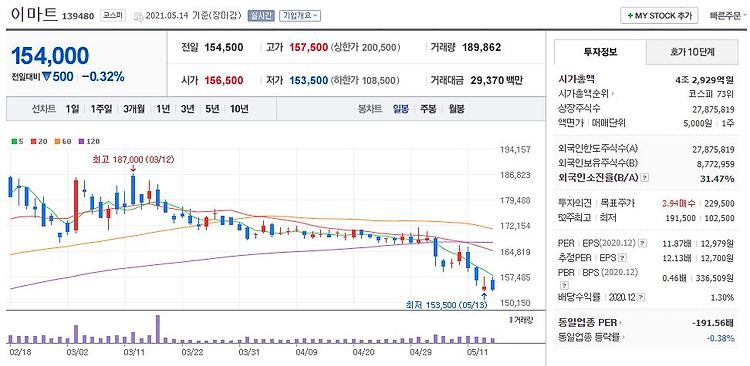
Task: Click the tall volume bar after 03/11
Action: pyautogui.click(x=158, y=329)
